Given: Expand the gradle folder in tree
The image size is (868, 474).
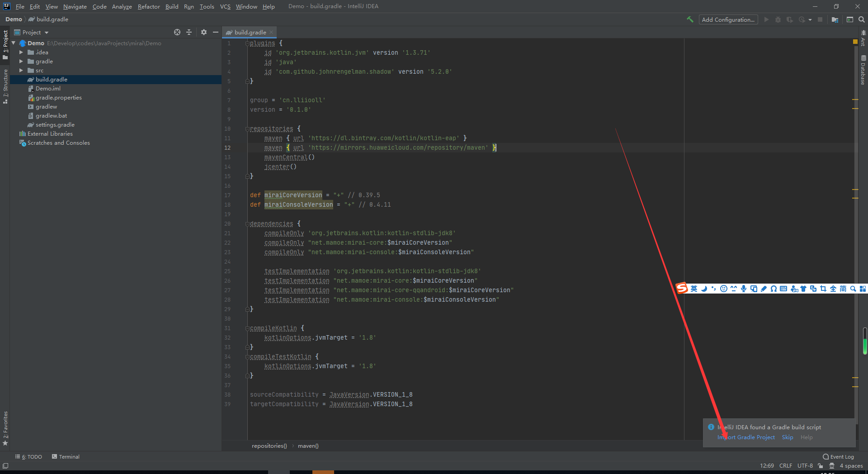Looking at the screenshot, I should tap(21, 62).
